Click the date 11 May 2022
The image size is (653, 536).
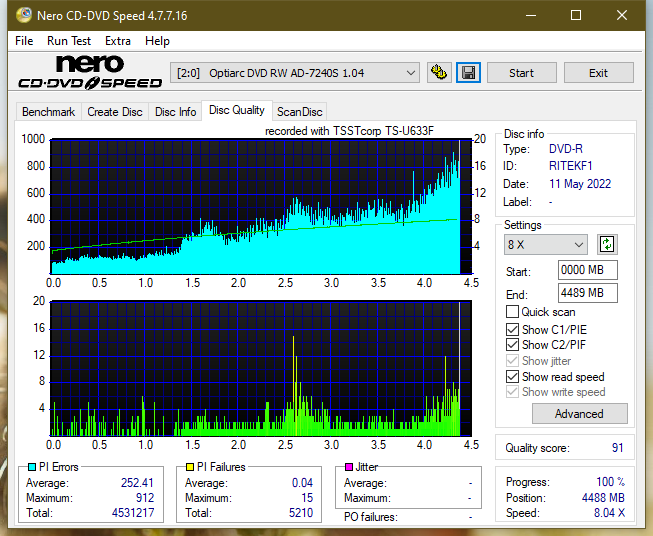click(x=580, y=184)
